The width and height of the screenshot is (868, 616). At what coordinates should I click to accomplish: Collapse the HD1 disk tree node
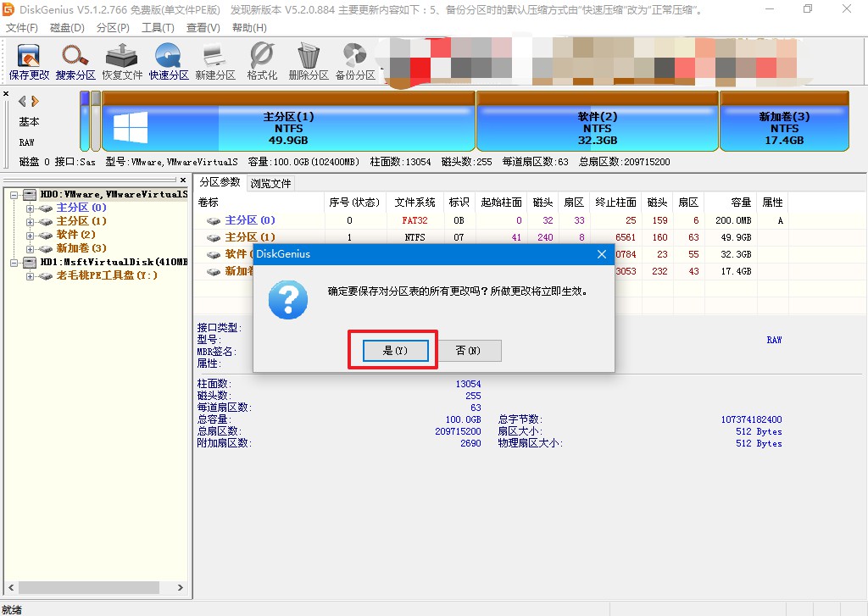14,263
